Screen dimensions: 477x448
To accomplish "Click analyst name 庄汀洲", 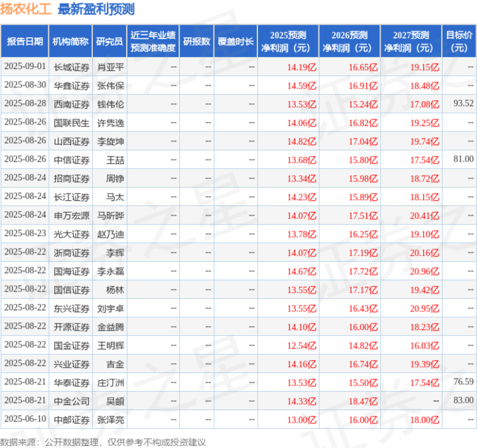I will [110, 382].
